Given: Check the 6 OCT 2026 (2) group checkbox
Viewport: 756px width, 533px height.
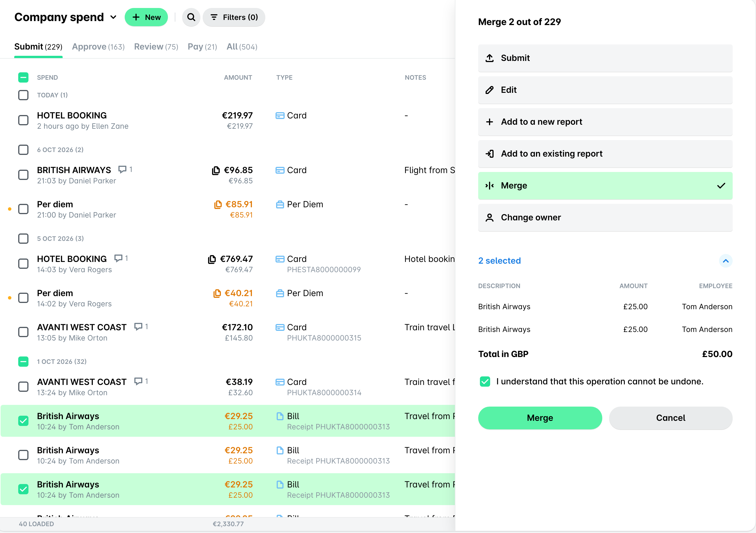Looking at the screenshot, I should 23,150.
